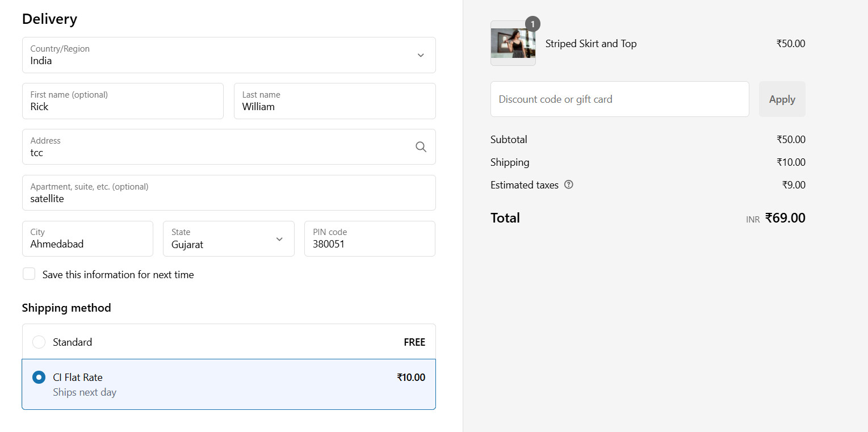Viewport: 868px width, 432px height.
Task: Select the CI Flat Rate radio button
Action: [x=39, y=378]
